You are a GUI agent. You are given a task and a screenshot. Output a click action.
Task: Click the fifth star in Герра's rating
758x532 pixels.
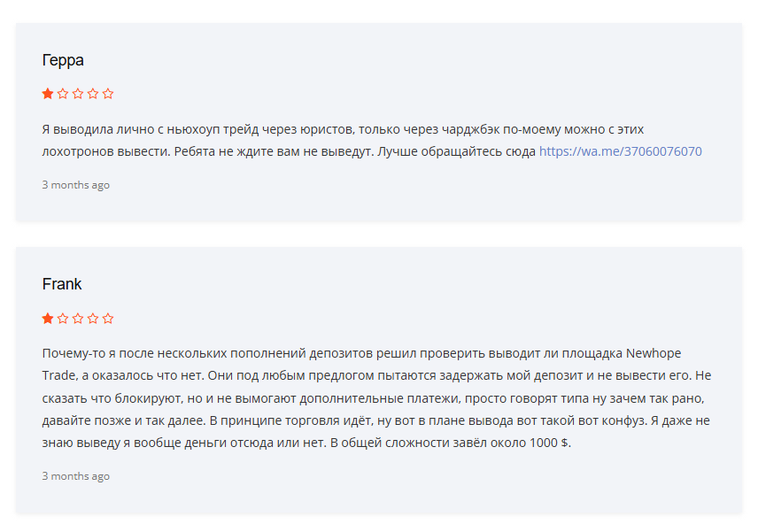pyautogui.click(x=108, y=94)
